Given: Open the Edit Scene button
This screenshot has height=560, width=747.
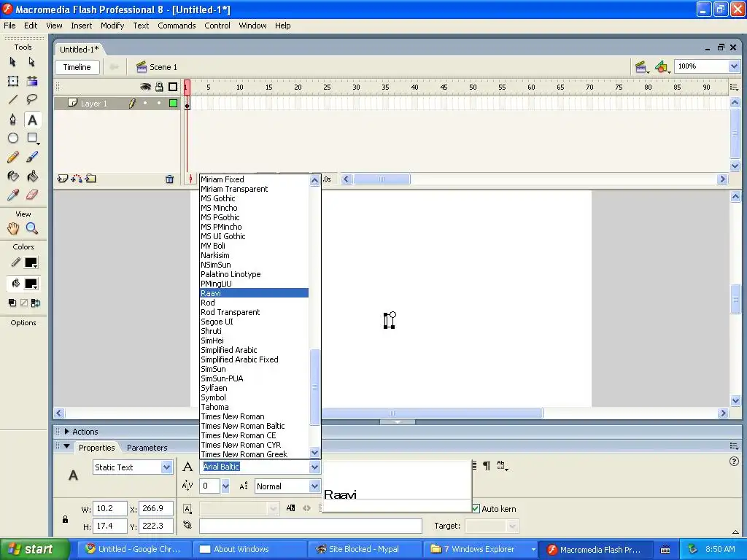Looking at the screenshot, I should click(640, 67).
